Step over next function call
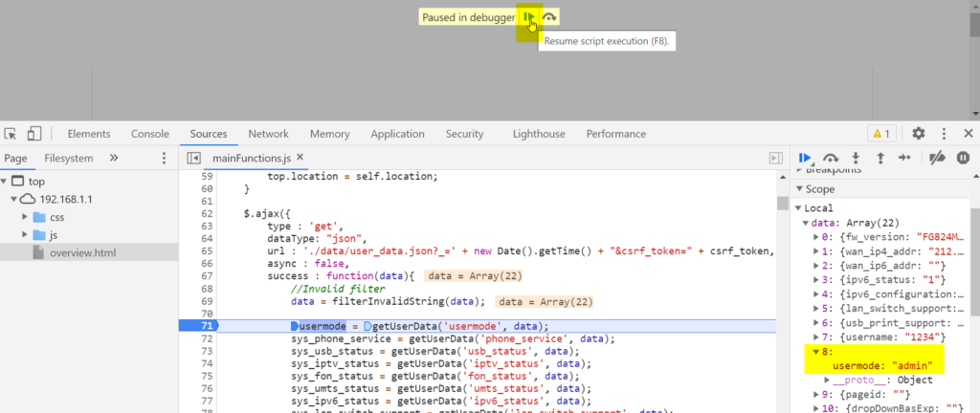This screenshot has width=980, height=413. (x=831, y=158)
